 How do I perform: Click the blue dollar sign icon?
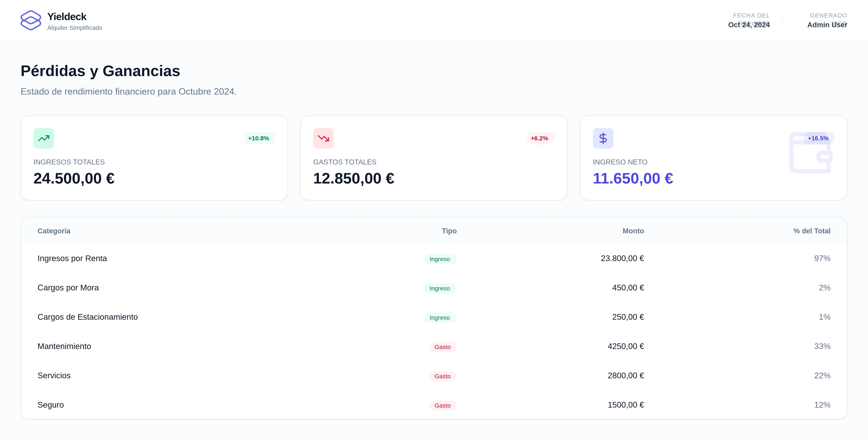603,138
